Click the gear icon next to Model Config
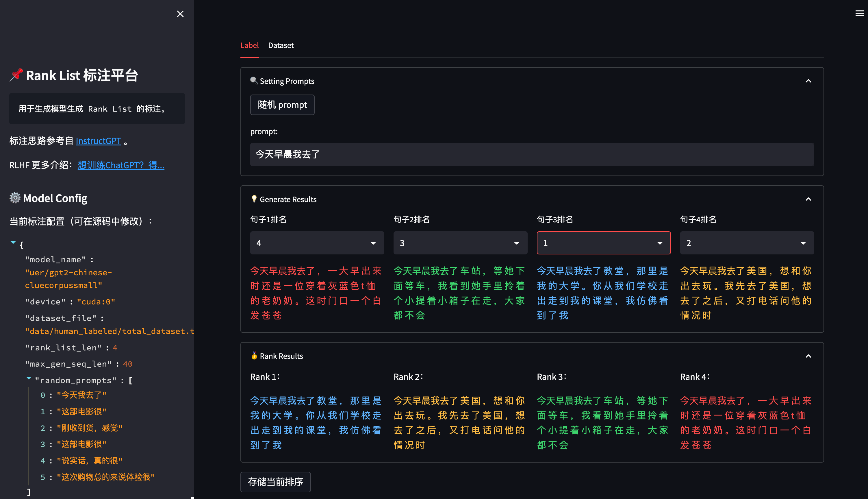Screen dimensions: 868x499 (15, 198)
